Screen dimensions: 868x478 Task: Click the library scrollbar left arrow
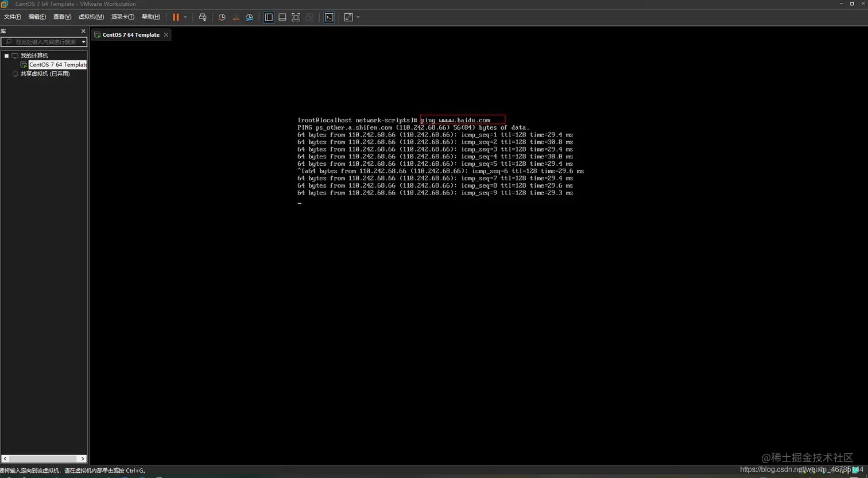tap(5, 458)
